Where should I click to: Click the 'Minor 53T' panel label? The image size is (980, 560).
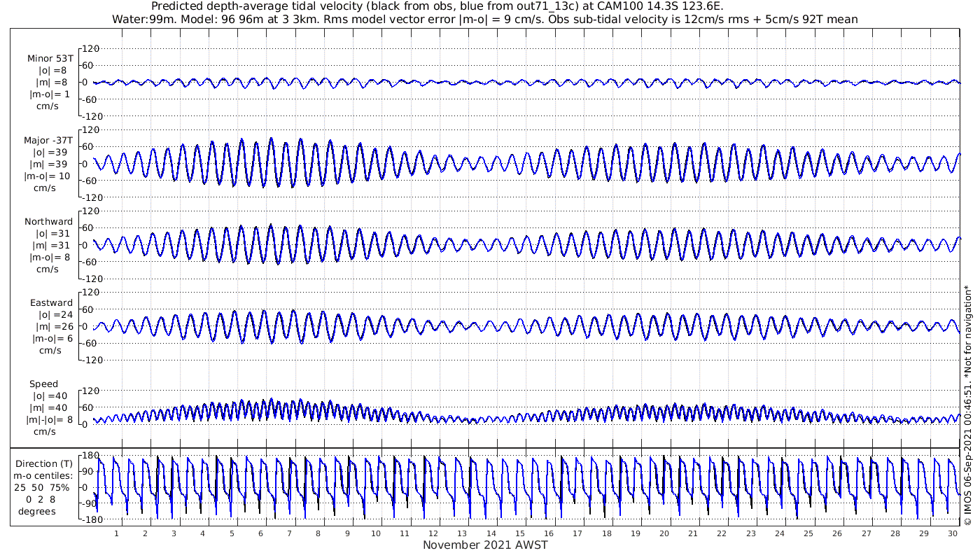click(50, 59)
